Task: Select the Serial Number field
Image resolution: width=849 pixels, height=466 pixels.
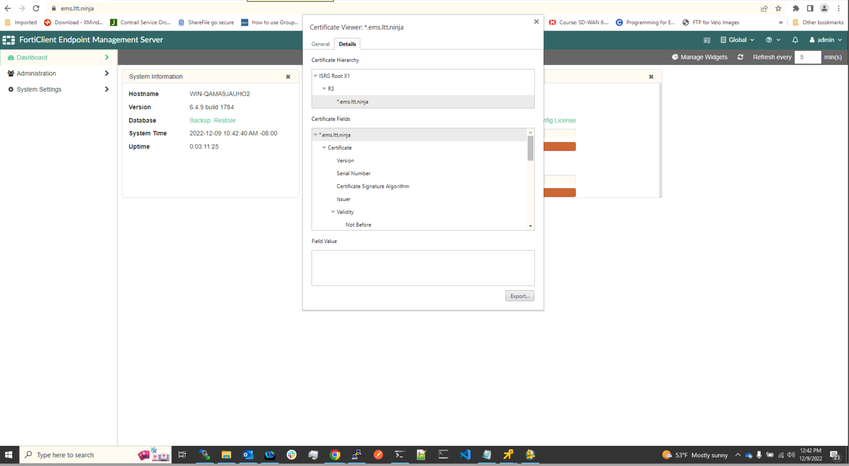Action: click(x=354, y=173)
